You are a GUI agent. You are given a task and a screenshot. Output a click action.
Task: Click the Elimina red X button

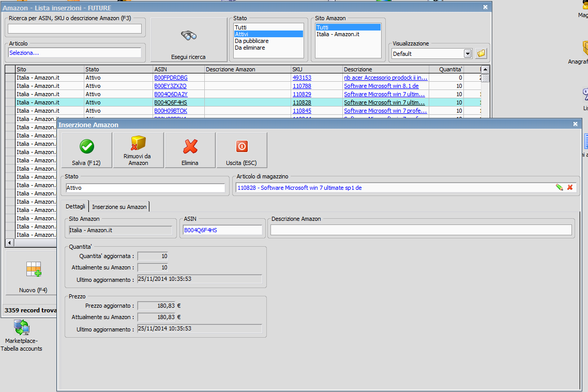(190, 150)
